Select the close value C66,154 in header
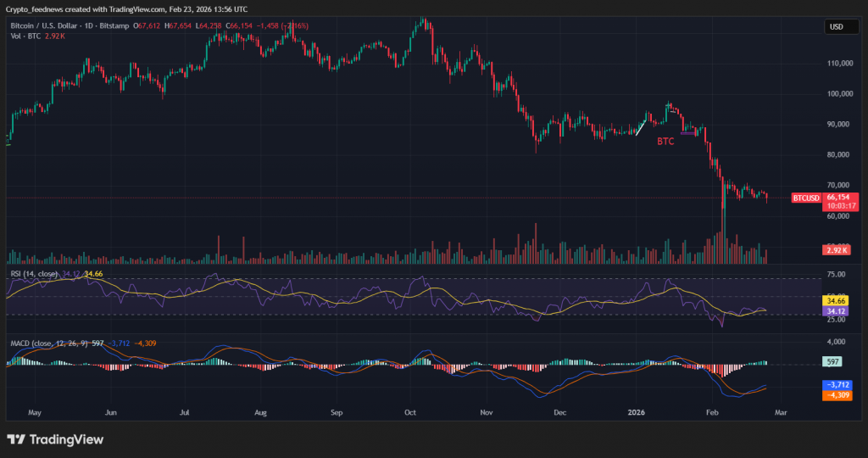868x458 pixels. [239, 26]
